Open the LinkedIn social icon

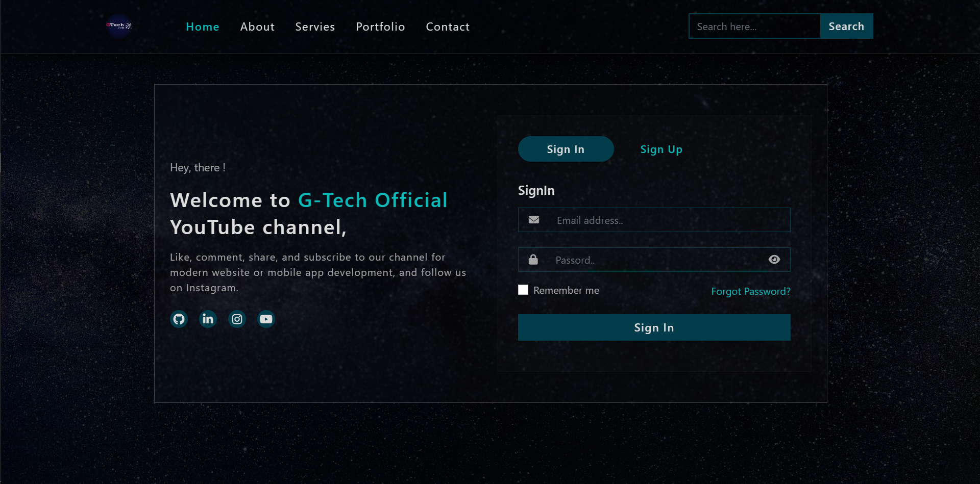208,319
